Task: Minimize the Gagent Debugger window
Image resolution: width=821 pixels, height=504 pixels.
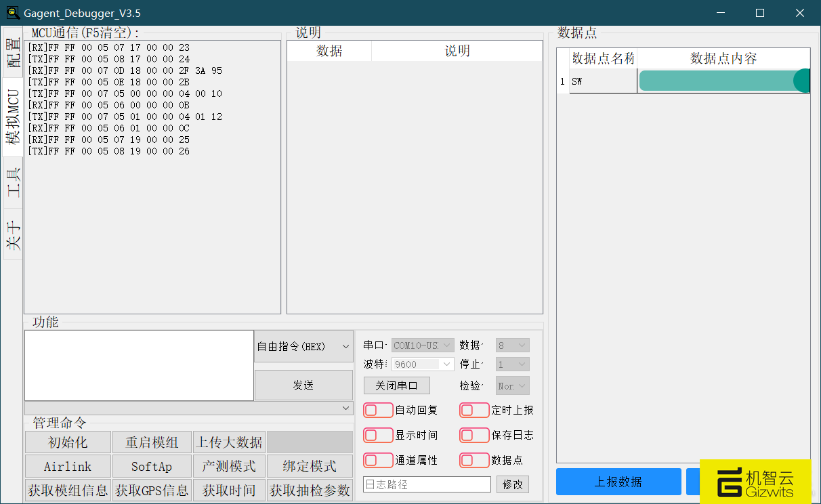Action: [x=720, y=13]
